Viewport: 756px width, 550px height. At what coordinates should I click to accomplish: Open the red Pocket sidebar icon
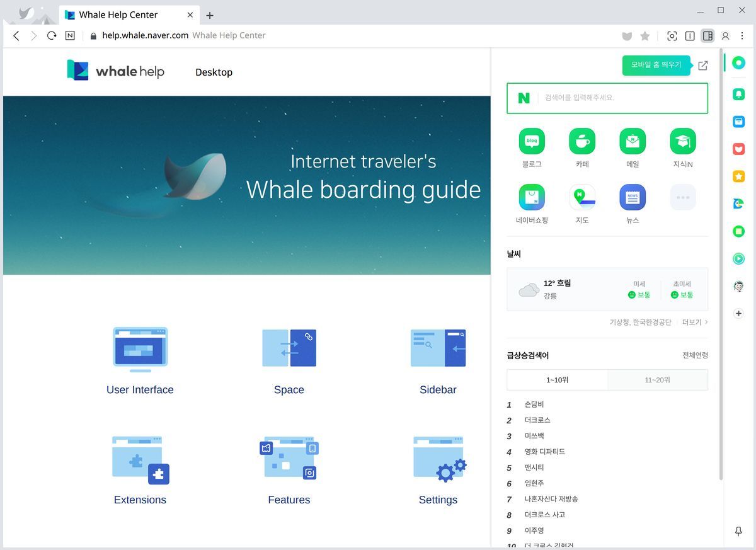(x=739, y=149)
